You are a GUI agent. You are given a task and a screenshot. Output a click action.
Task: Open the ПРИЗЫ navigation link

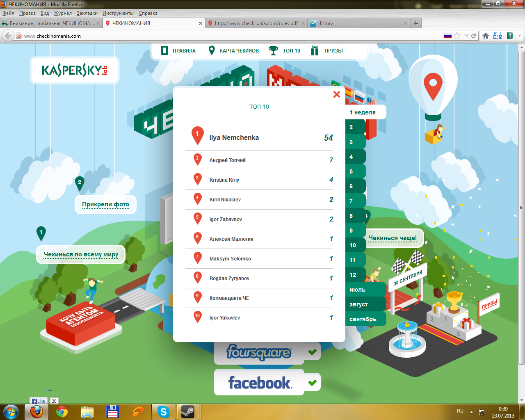pos(333,51)
